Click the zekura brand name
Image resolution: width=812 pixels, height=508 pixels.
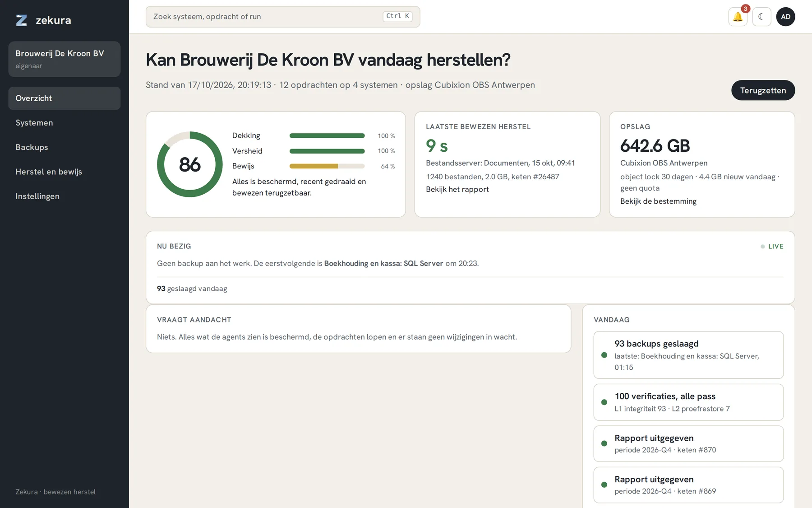[53, 20]
